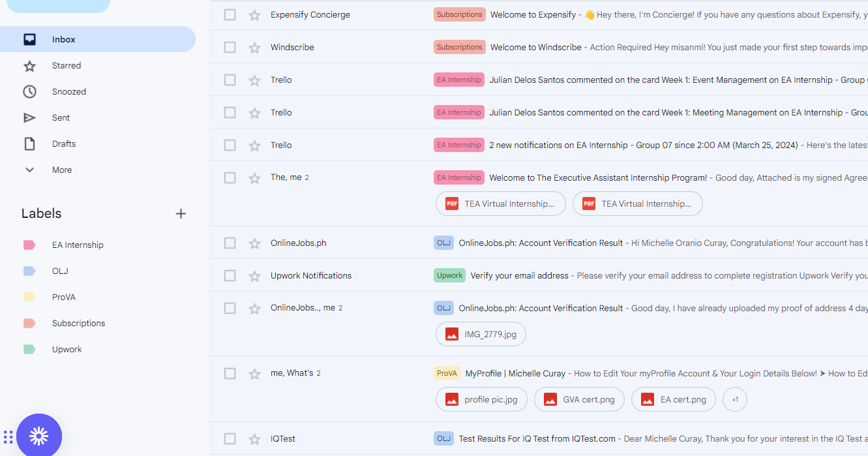Click OLJ tag on IQTest email
This screenshot has width=868, height=456.
click(443, 438)
